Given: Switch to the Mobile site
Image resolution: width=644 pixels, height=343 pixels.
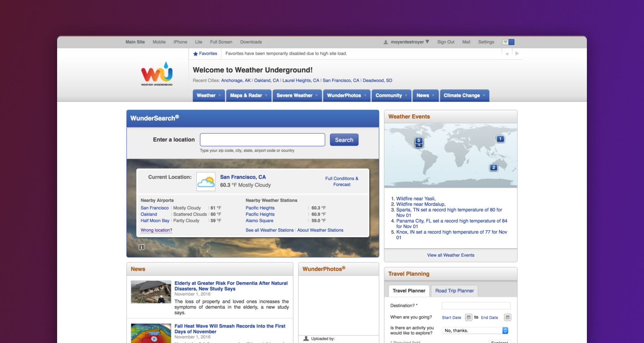Looking at the screenshot, I should click(x=159, y=42).
